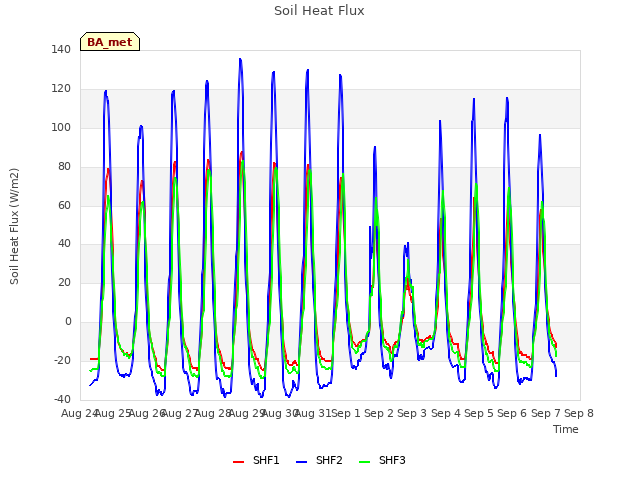Click the Sep 5 x-axis label

pos(479,413)
